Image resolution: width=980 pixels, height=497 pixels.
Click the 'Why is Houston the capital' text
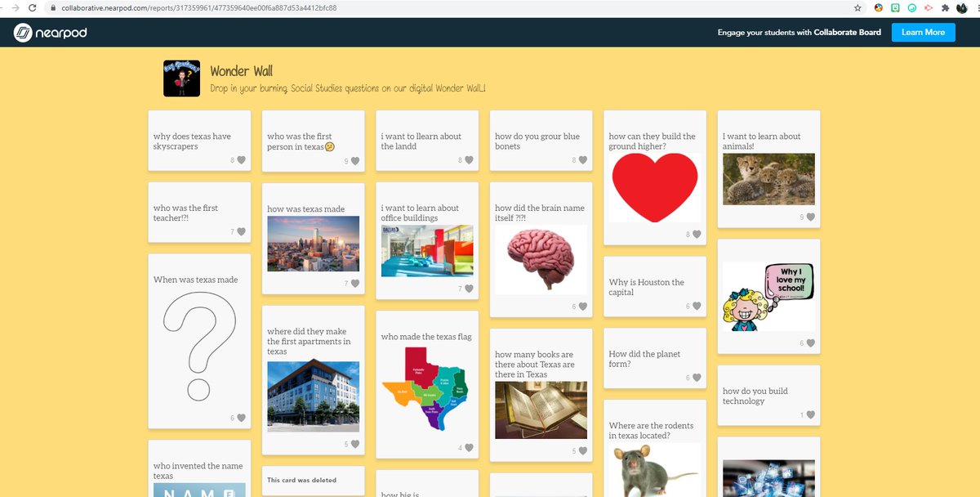[x=647, y=287]
